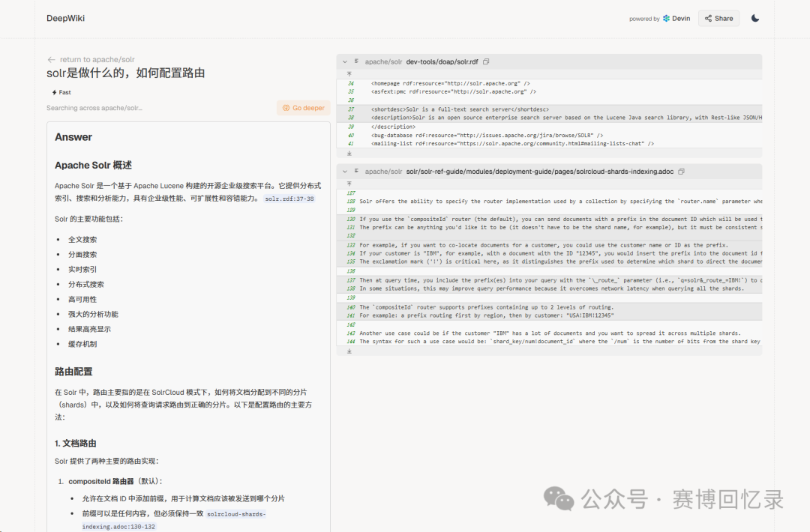Open apache/solr link in adoc file header

pos(383,172)
